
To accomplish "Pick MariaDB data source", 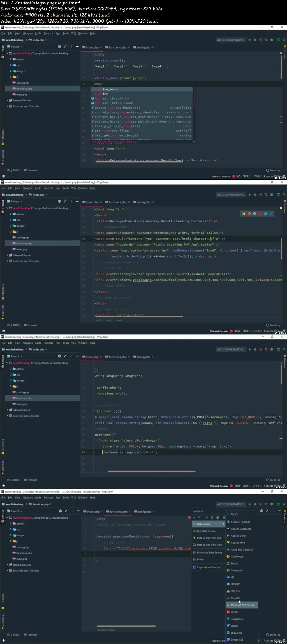I will pos(242,598).
